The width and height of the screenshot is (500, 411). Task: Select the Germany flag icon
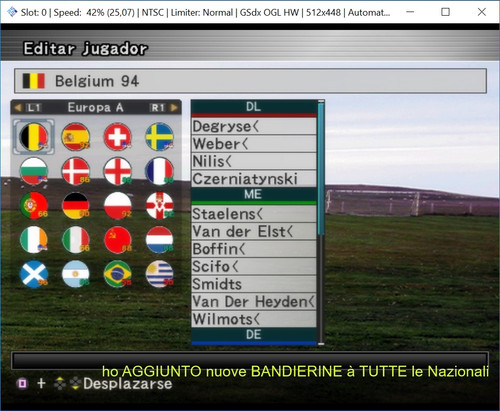tap(76, 205)
